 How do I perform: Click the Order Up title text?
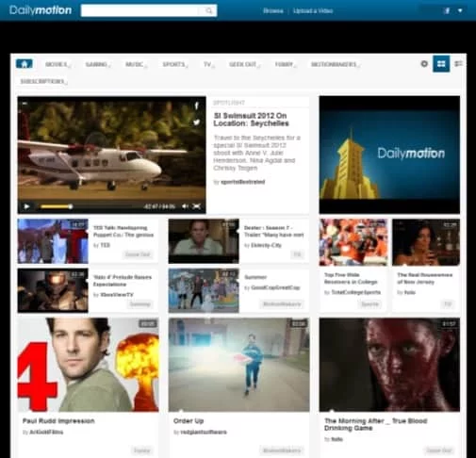(x=189, y=421)
